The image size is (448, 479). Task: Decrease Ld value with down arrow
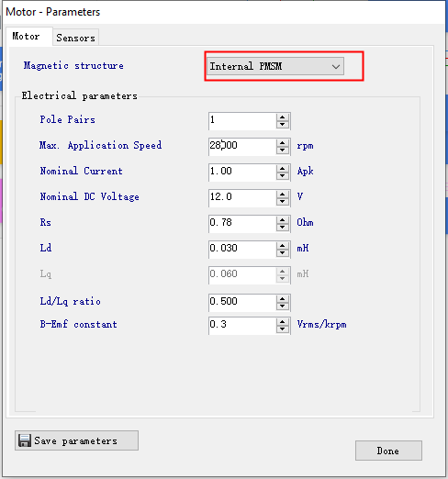click(283, 253)
